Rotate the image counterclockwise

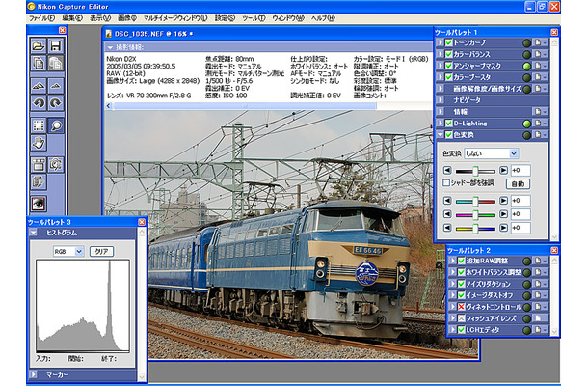coord(39,103)
